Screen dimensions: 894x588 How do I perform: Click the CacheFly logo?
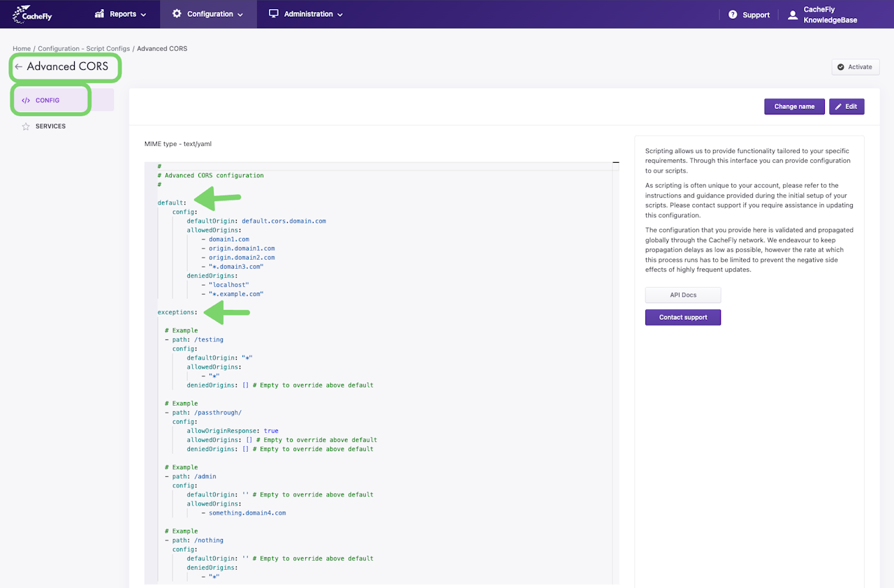point(32,14)
